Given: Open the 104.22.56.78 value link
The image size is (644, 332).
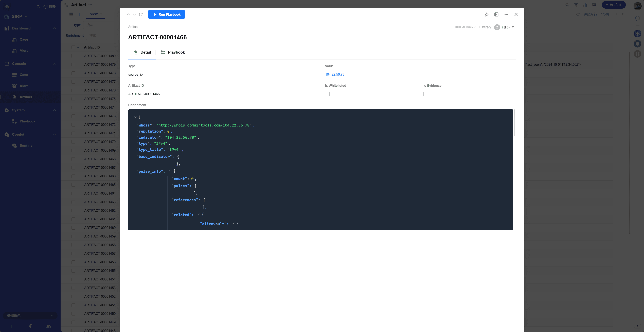Looking at the screenshot, I should pyautogui.click(x=334, y=74).
